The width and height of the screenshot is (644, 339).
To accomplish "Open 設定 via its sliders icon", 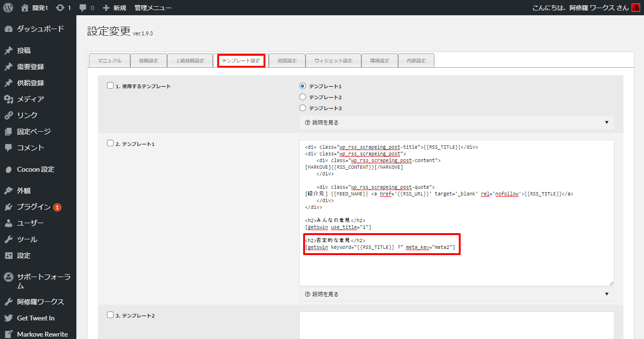I will click(8, 256).
